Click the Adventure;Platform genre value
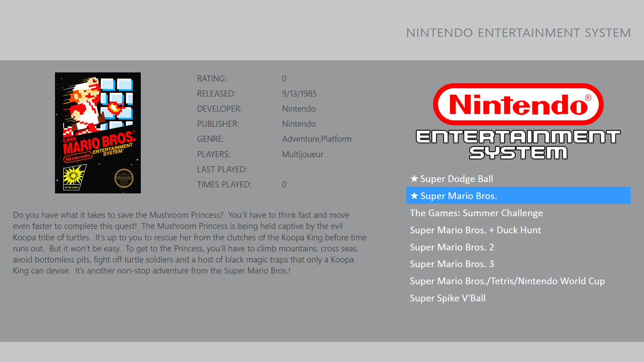 click(x=317, y=139)
